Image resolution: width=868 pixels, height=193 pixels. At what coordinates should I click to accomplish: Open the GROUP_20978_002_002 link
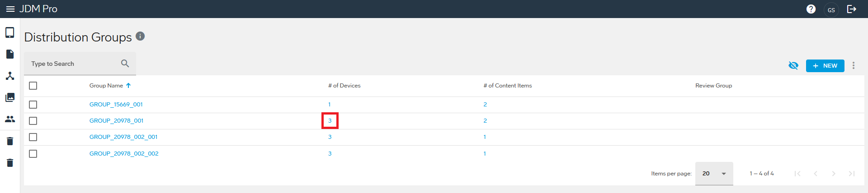pos(124,154)
